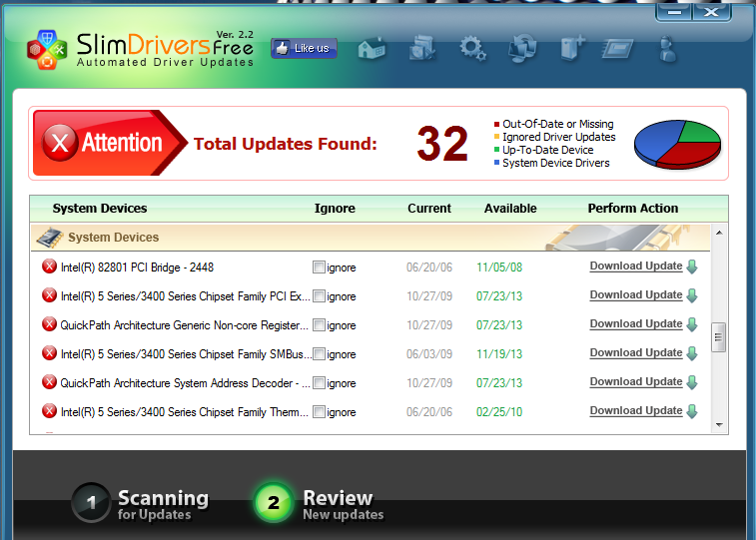Select the Intel(R) 82801 PCI Bridge - 2448 name
756x540 pixels.
click(137, 268)
